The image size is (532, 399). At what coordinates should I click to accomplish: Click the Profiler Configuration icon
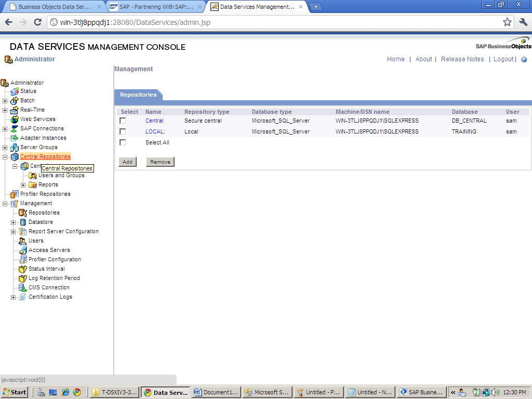pyautogui.click(x=23, y=260)
